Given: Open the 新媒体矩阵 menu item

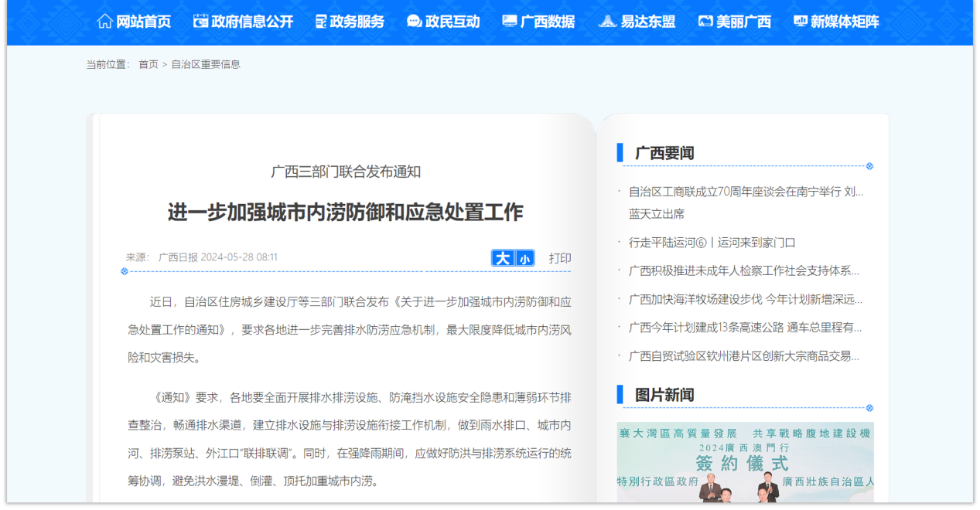Looking at the screenshot, I should tap(845, 22).
